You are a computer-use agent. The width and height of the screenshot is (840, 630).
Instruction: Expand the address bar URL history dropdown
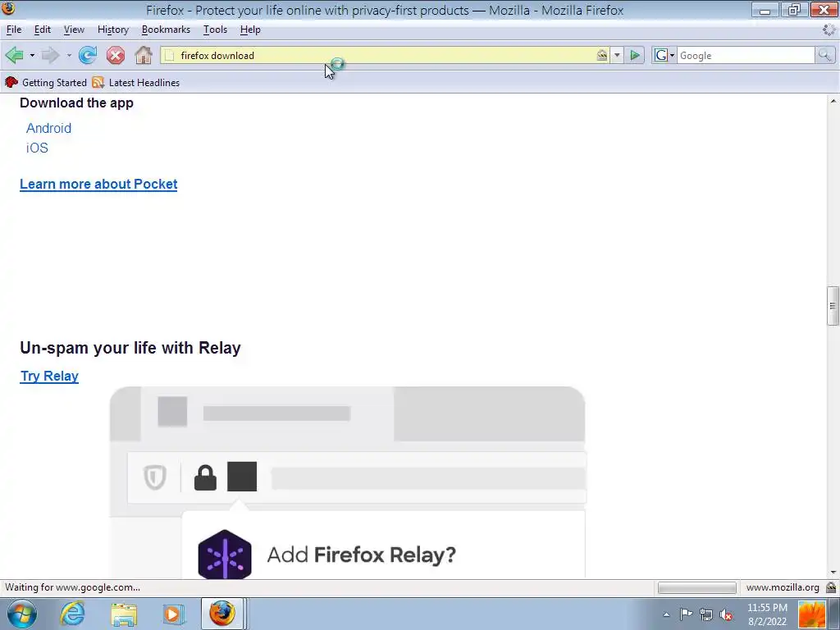tap(617, 55)
